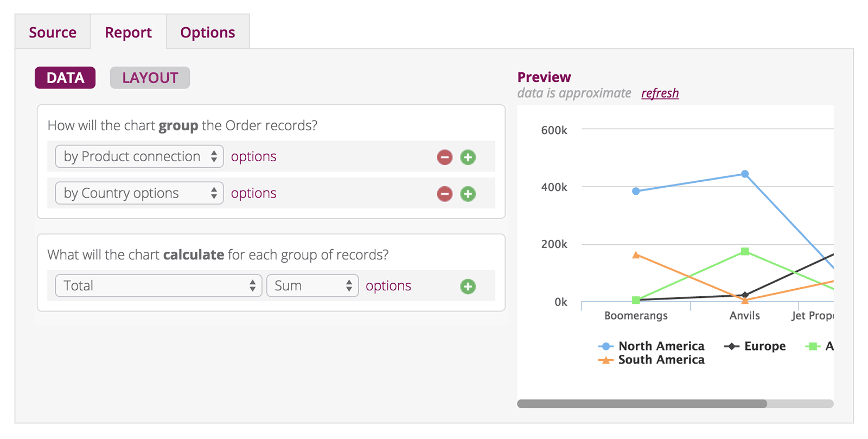Click the DATA button
Viewport: 868px width, 439px height.
65,78
